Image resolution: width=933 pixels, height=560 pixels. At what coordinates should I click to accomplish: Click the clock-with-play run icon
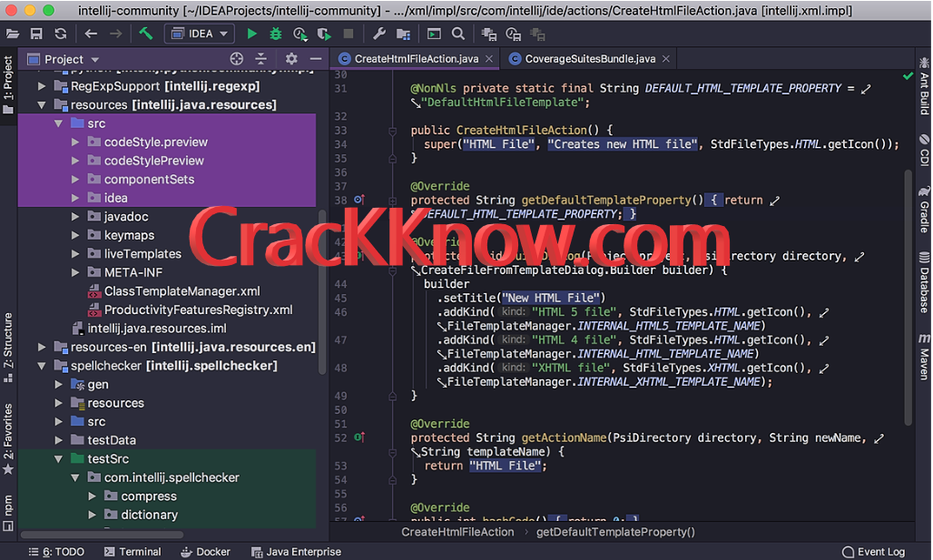pos(300,34)
